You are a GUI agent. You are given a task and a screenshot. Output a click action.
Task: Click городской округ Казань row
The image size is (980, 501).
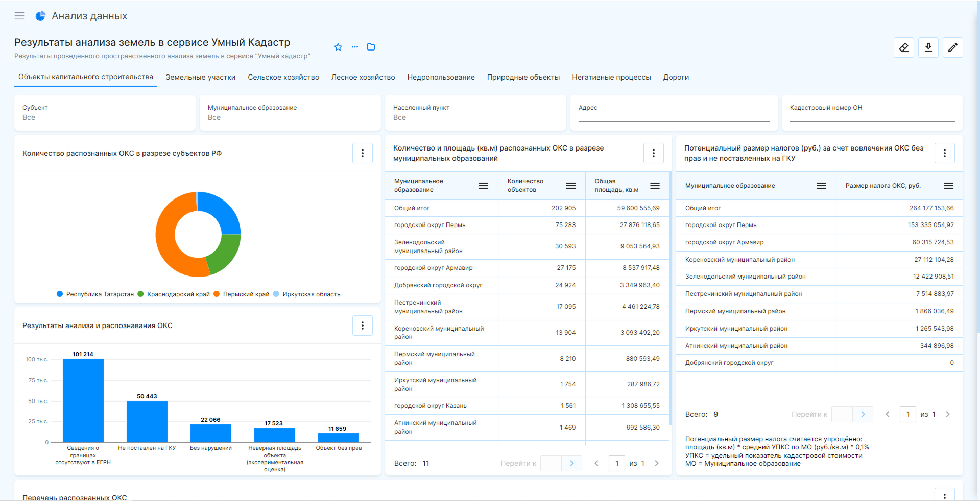pyautogui.click(x=527, y=406)
